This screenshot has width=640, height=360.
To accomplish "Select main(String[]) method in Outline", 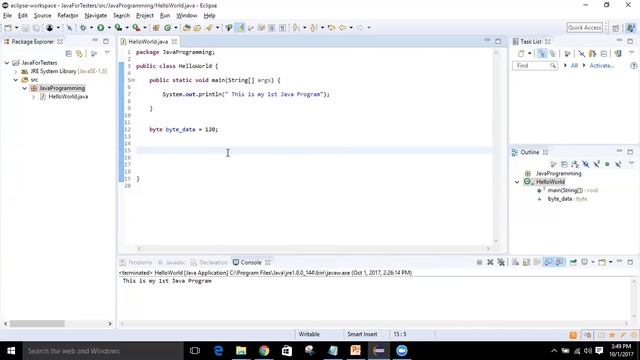I will click(x=565, y=191).
